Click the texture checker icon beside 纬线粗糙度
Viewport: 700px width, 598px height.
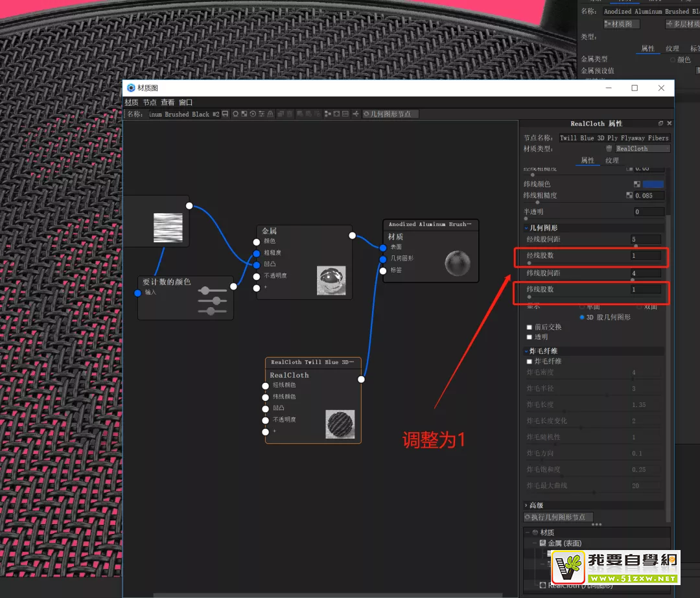click(x=629, y=195)
